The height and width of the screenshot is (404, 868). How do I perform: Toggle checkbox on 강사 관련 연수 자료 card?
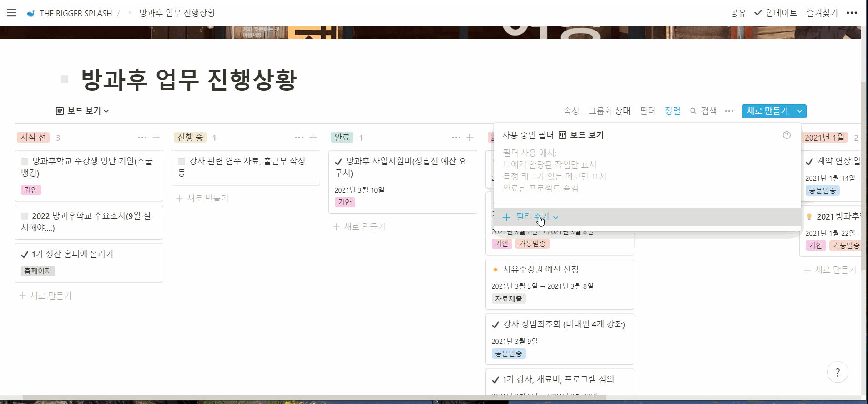tap(182, 161)
